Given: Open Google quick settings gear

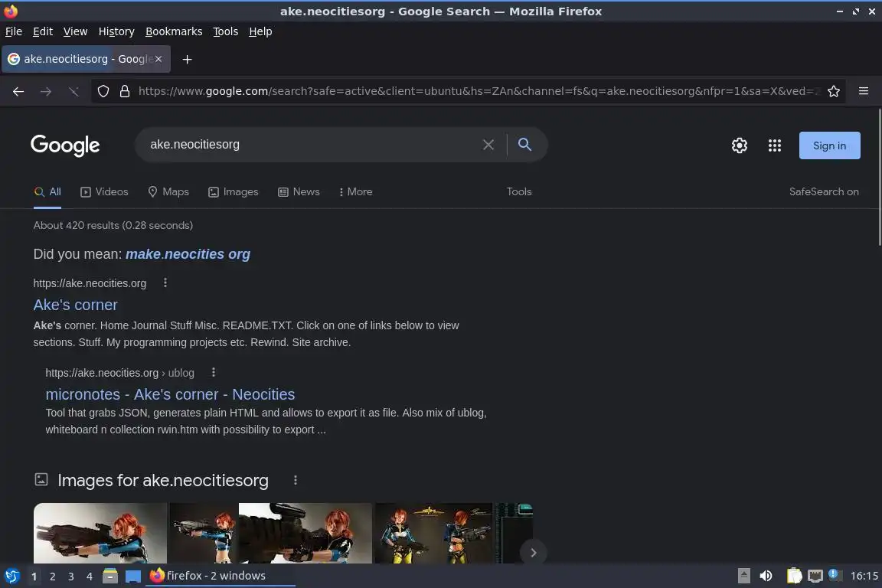Looking at the screenshot, I should tap(739, 145).
